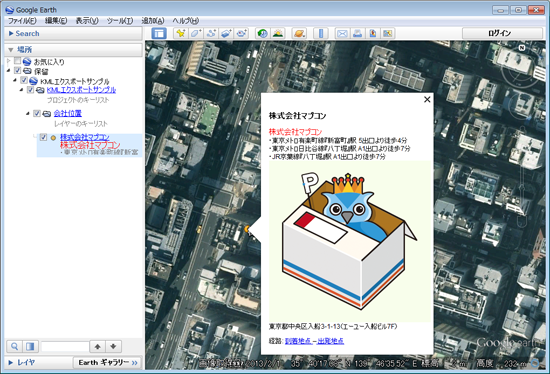
Task: Click the places filter input field
Action: point(65,347)
